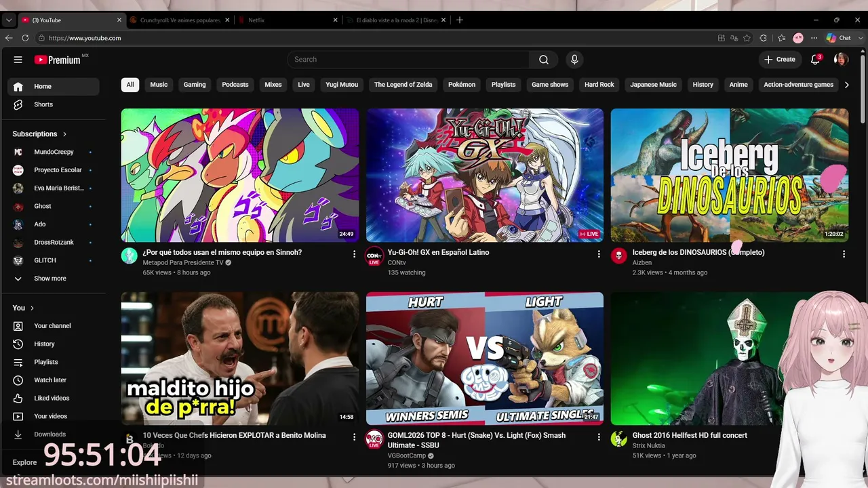
Task: Click the browser address bar URL
Action: click(85, 38)
